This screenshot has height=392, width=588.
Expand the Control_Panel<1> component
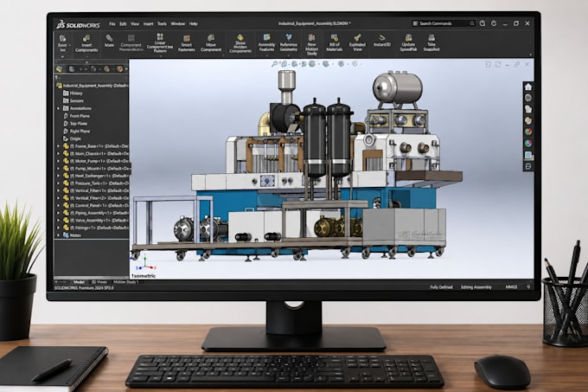point(58,205)
